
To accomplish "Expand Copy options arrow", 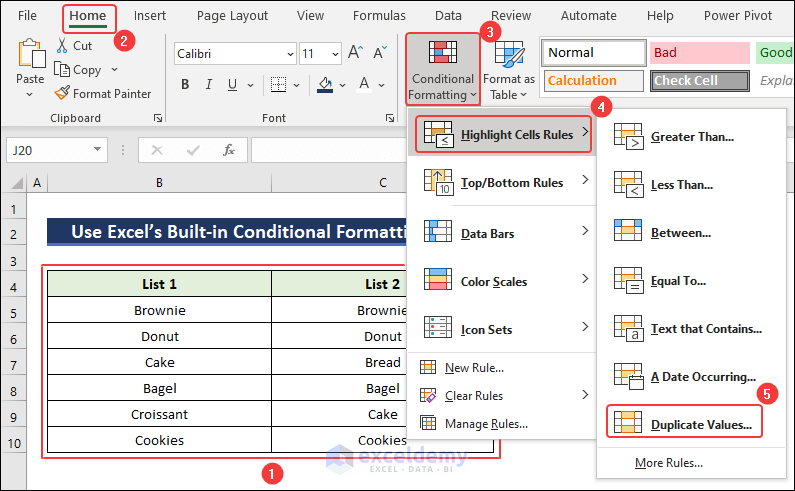I will coord(114,69).
